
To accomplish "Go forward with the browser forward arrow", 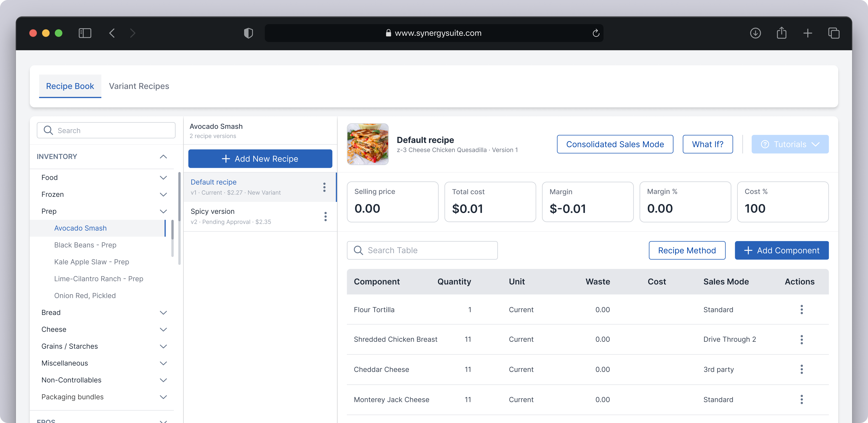I will [x=133, y=33].
